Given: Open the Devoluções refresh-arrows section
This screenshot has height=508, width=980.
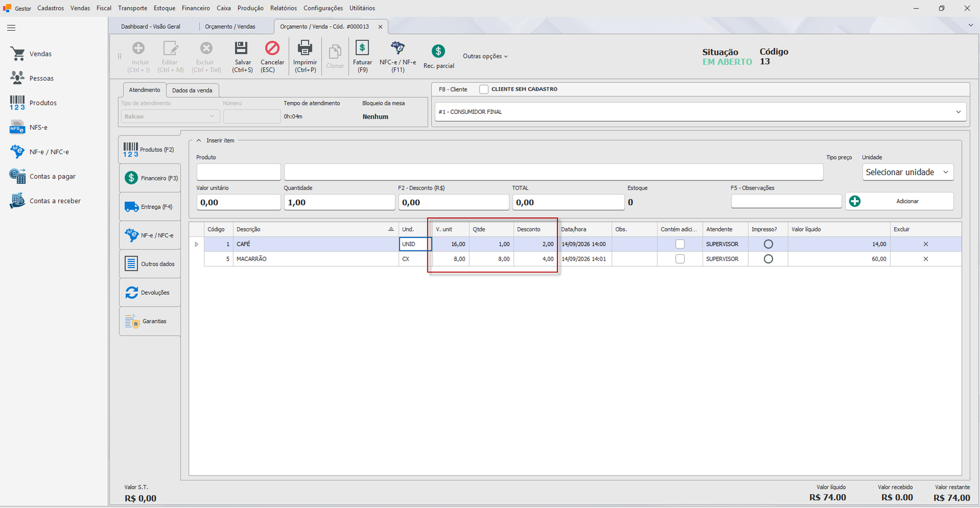Looking at the screenshot, I should (x=149, y=293).
